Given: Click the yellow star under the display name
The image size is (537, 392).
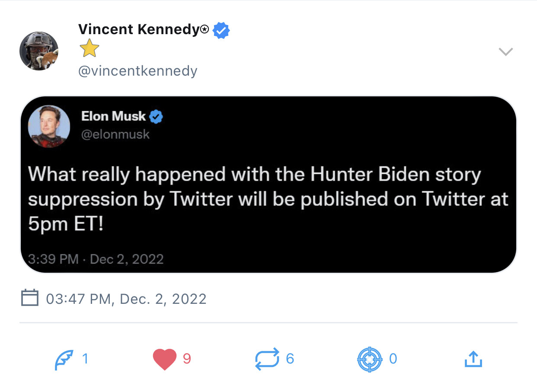Looking at the screenshot, I should pyautogui.click(x=89, y=49).
